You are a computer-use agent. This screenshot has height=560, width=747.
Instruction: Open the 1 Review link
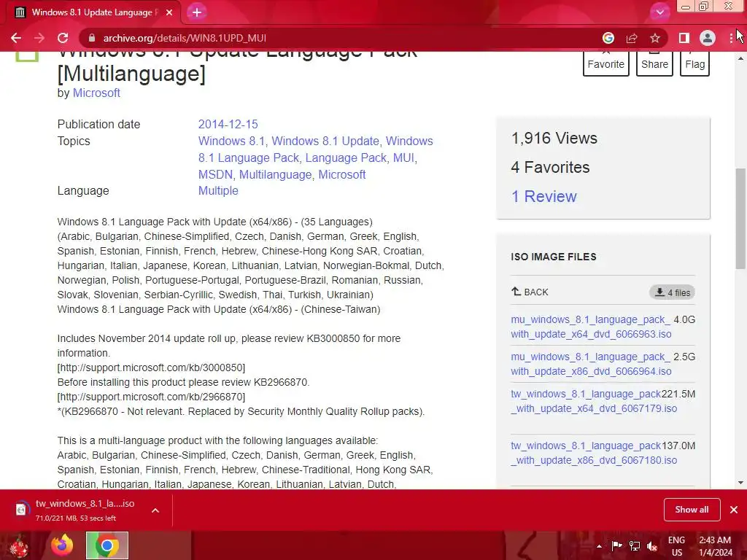coord(544,196)
